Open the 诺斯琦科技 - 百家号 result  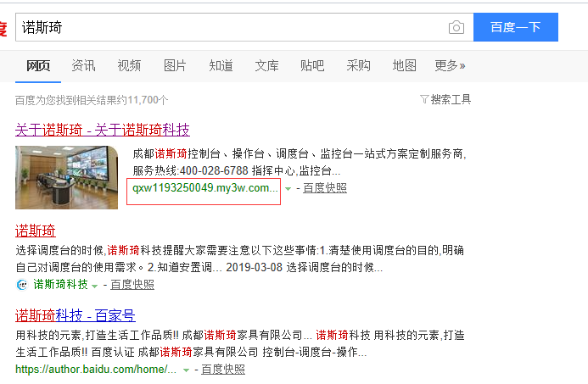tap(76, 315)
